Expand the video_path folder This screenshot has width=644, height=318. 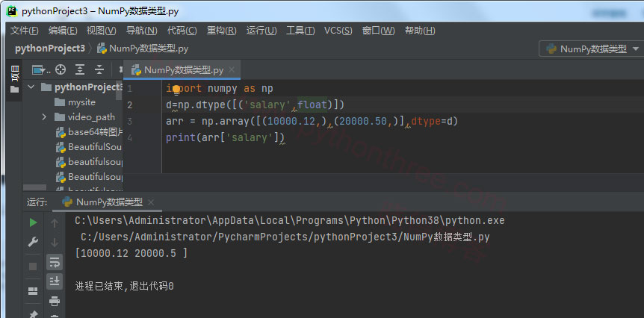point(44,117)
